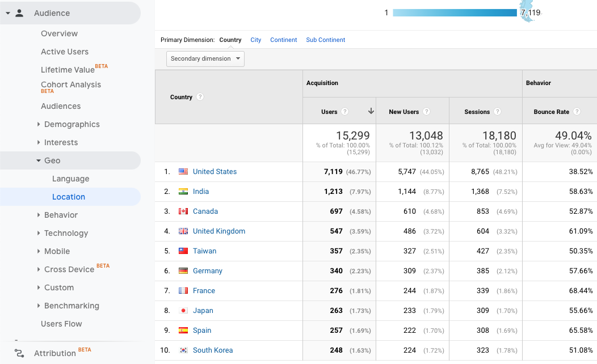Viewport: 597px width, 364px height.
Task: Collapse the Audience section arrow
Action: click(x=7, y=13)
